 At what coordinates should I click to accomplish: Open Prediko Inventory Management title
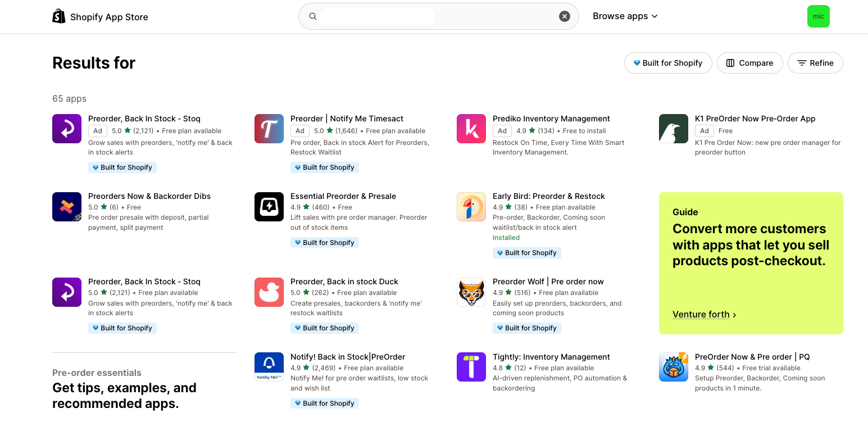(x=551, y=119)
